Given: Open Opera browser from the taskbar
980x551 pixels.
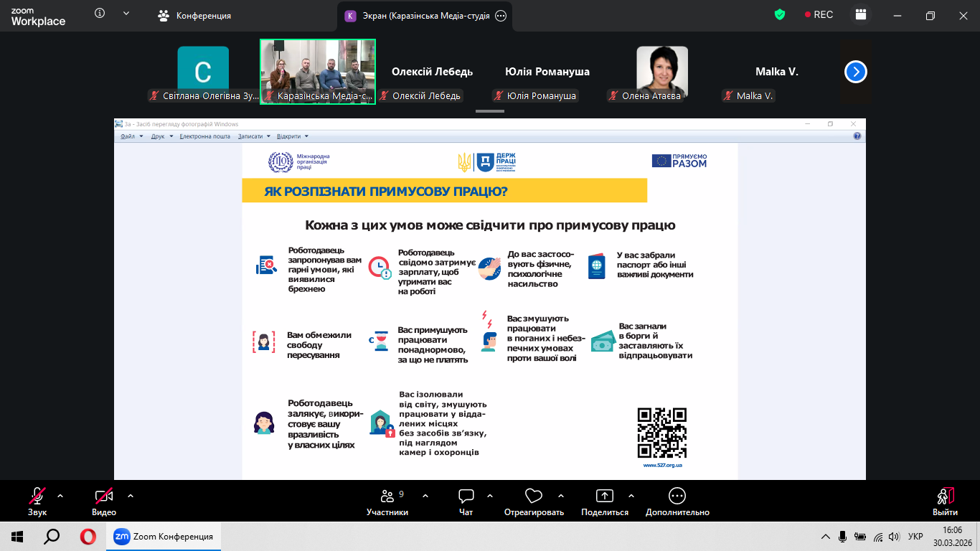Looking at the screenshot, I should tap(88, 537).
